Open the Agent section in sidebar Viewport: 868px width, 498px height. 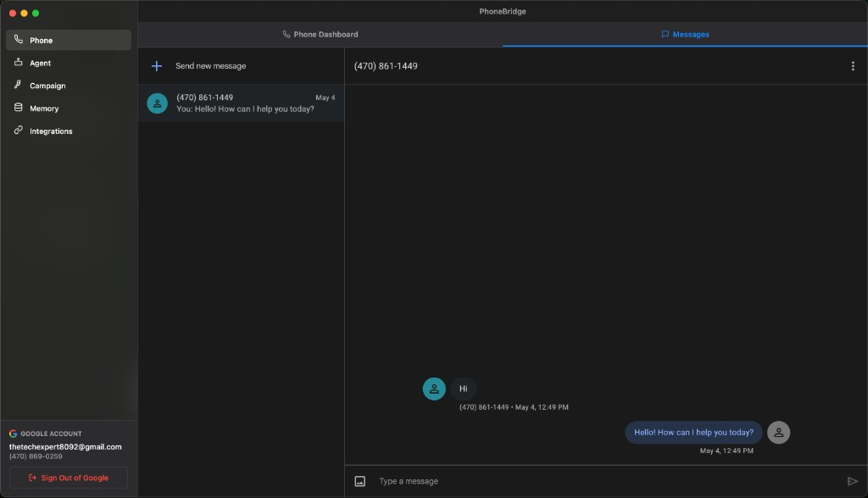pyautogui.click(x=69, y=63)
